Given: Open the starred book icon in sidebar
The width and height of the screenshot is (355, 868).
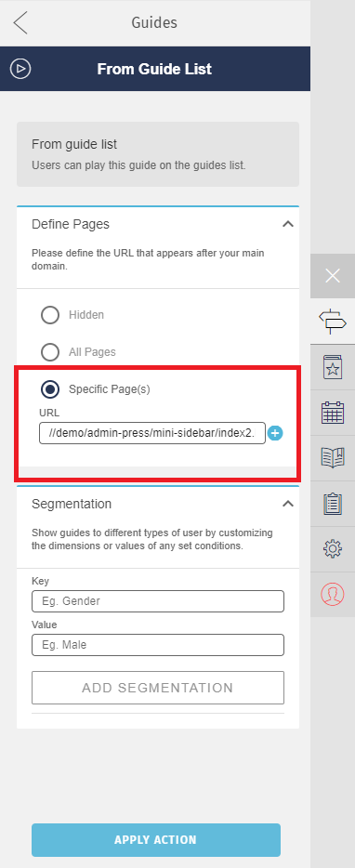Looking at the screenshot, I should point(333,367).
